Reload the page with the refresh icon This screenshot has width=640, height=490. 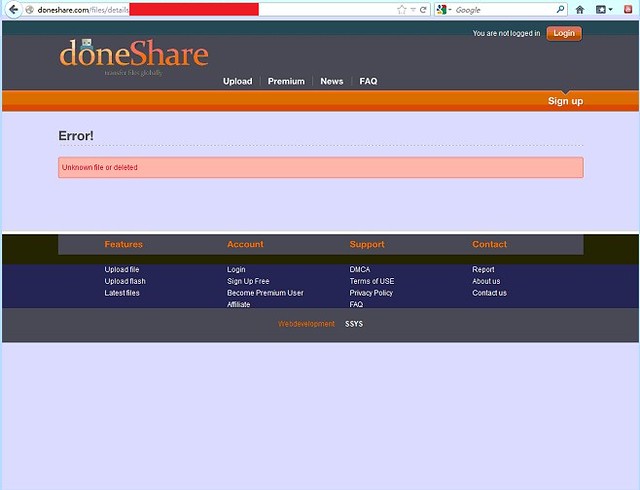click(x=423, y=9)
